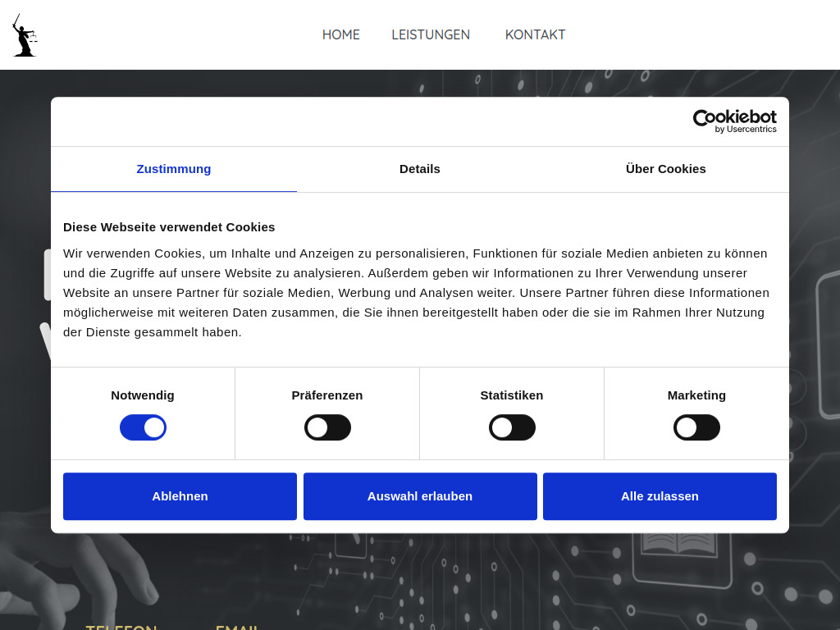Viewport: 840px width, 630px height.
Task: Click the Alle zulassen button
Action: pyautogui.click(x=660, y=496)
